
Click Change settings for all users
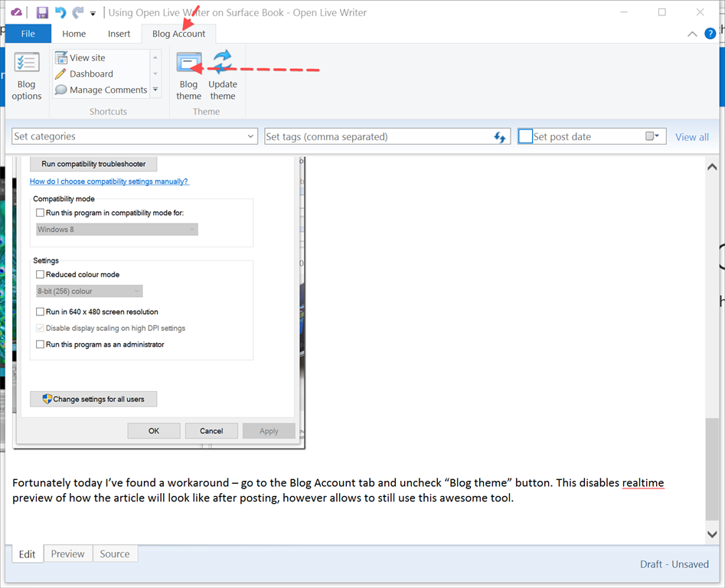(x=93, y=399)
